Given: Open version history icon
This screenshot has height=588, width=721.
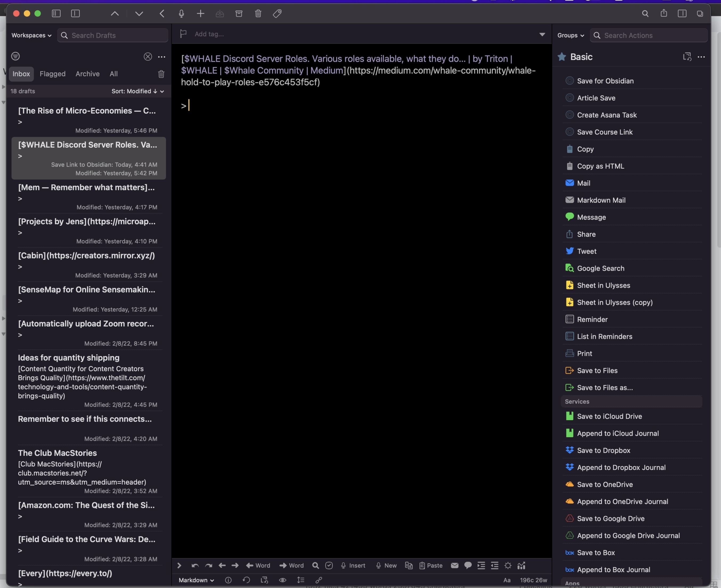Looking at the screenshot, I should point(246,580).
